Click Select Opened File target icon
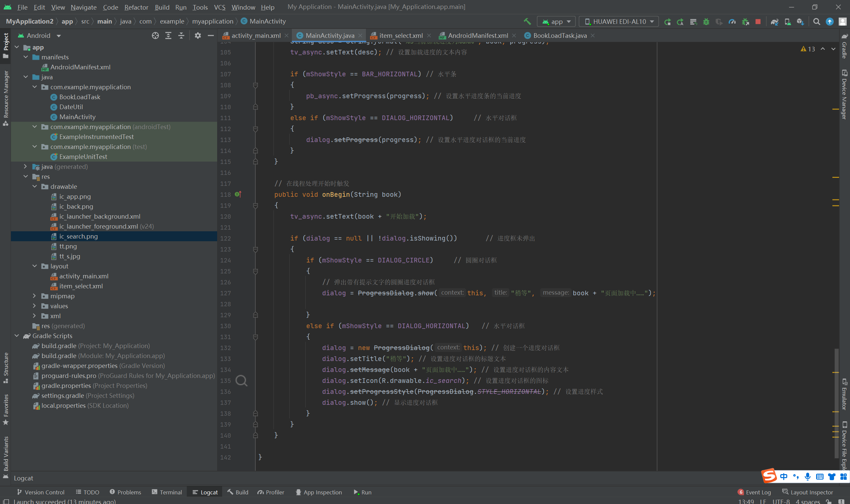Screen dimensions: 850x504 (155, 36)
